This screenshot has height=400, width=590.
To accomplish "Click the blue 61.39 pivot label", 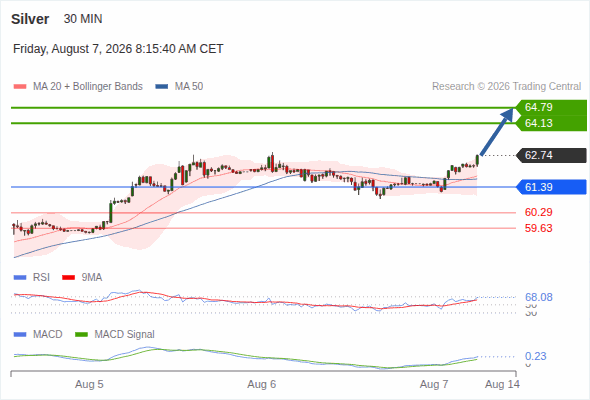I will pyautogui.click(x=551, y=187).
